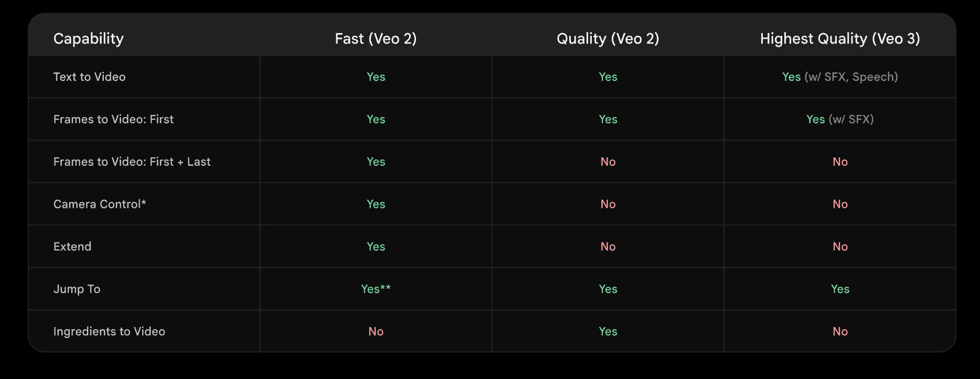
Task: Select the Camera Control* row label
Action: click(100, 204)
